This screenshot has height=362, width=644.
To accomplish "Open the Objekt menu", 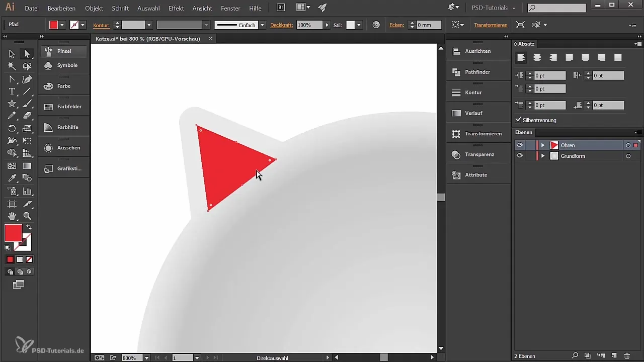I will [x=94, y=8].
